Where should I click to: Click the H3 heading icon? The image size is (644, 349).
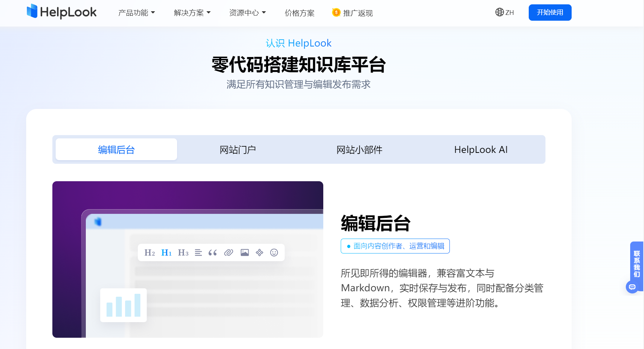pyautogui.click(x=183, y=253)
